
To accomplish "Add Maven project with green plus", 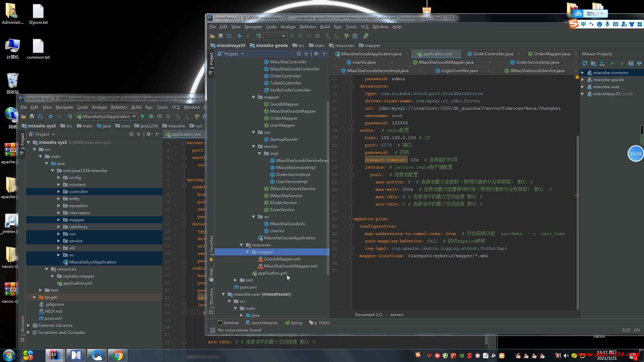I will 612,63.
